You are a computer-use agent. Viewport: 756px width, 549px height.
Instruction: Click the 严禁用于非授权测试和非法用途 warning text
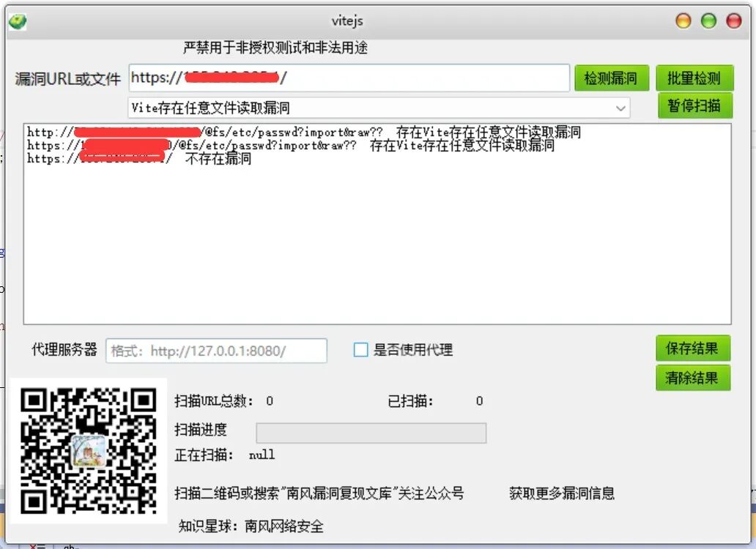coord(275,48)
